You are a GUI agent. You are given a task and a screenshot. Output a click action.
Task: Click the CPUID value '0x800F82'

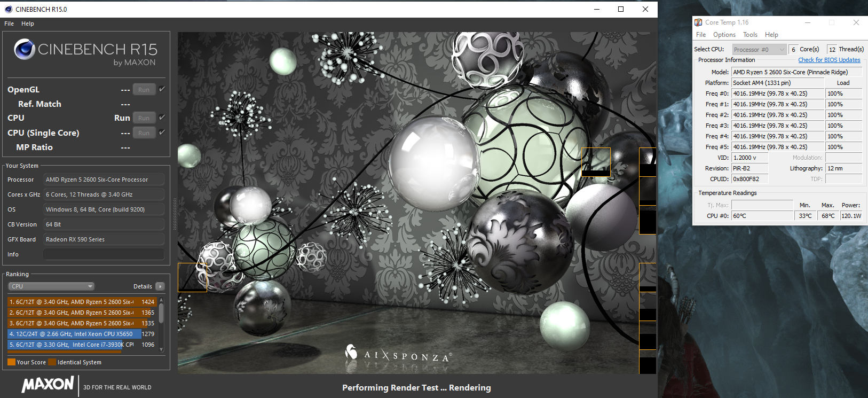coord(749,179)
